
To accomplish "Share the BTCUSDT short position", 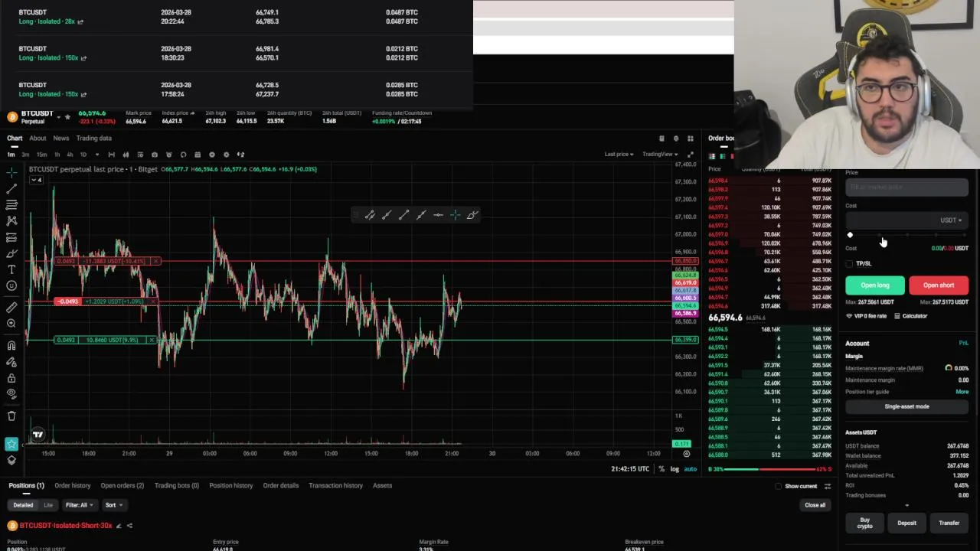I will coord(129,526).
